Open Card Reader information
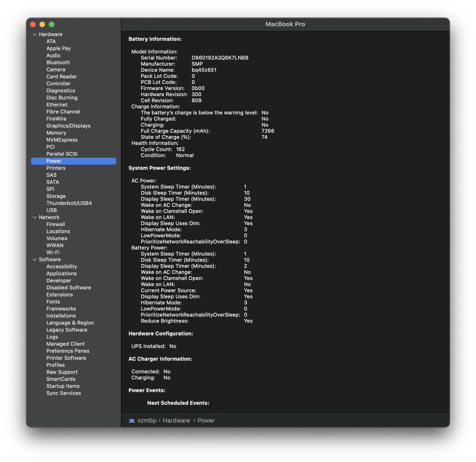 click(62, 77)
